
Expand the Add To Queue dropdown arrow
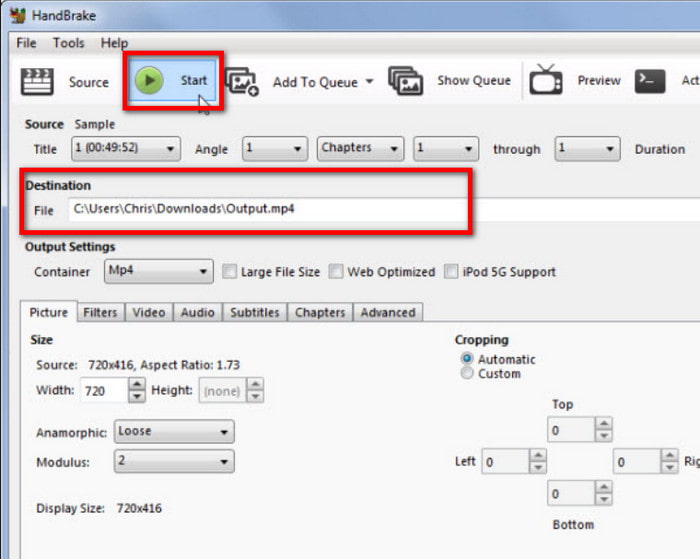point(369,82)
